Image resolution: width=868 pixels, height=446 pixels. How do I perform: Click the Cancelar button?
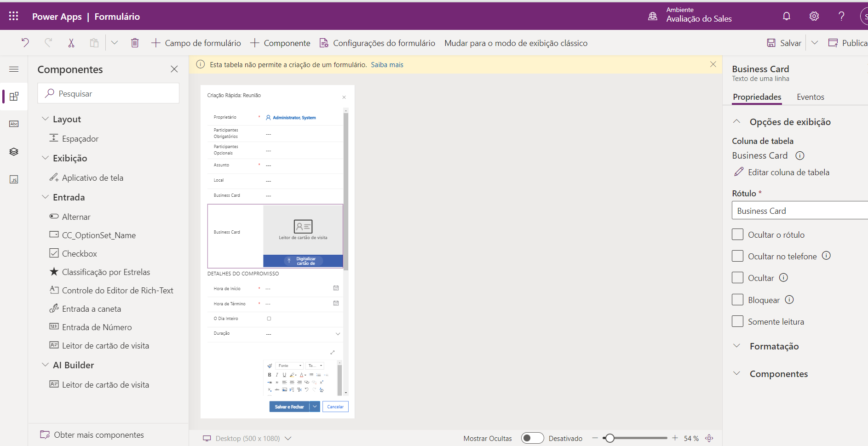coord(335,407)
